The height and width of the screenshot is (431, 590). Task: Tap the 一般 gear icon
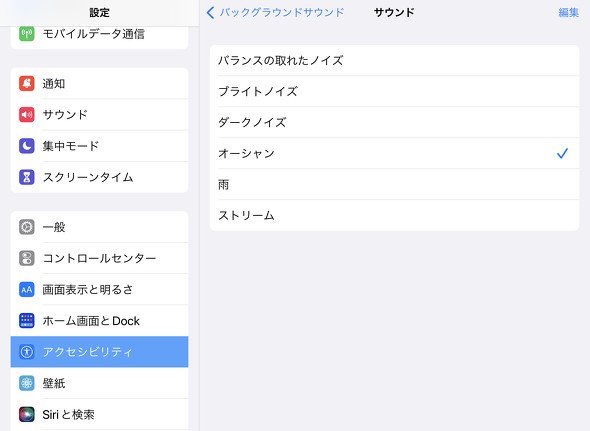tap(27, 227)
